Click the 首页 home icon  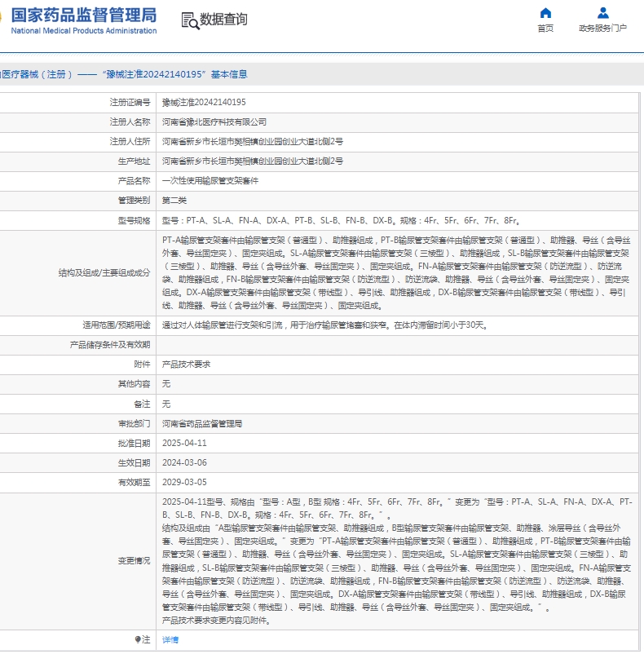pos(545,13)
